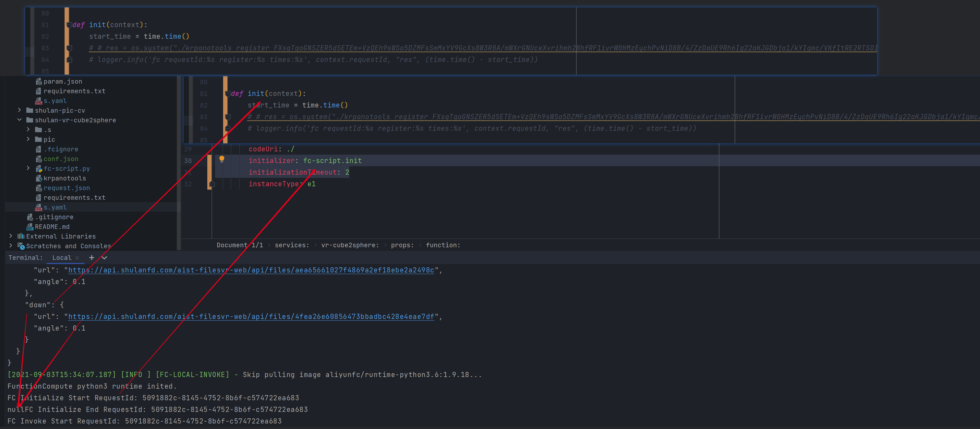Add a new terminal session with plus

tap(91, 258)
